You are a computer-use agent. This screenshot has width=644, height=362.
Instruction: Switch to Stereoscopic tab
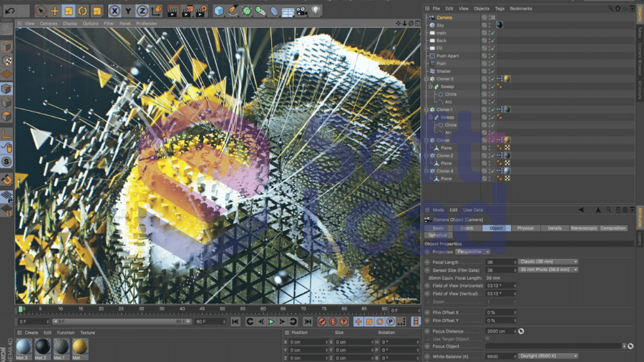[584, 228]
